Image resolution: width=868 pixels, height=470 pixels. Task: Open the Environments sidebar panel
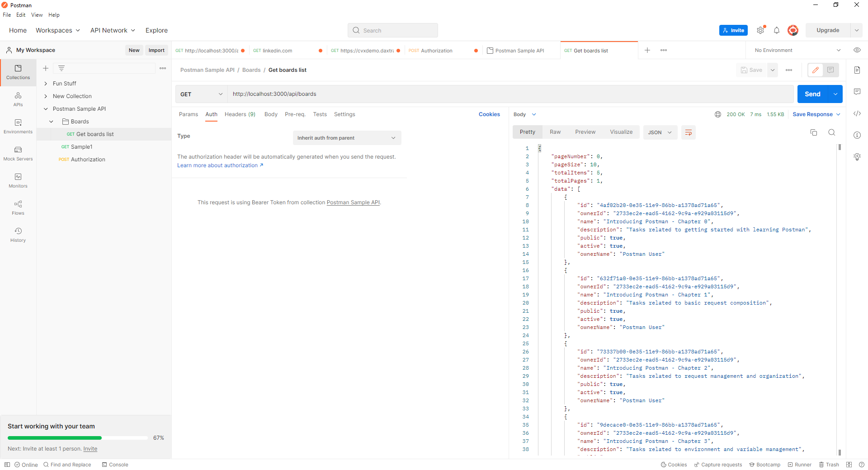coord(18,127)
